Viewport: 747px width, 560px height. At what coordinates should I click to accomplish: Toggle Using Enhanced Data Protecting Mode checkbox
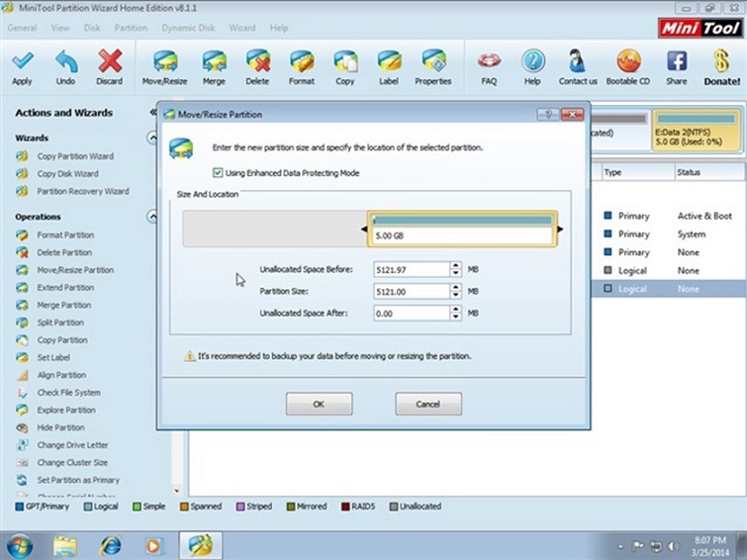218,173
